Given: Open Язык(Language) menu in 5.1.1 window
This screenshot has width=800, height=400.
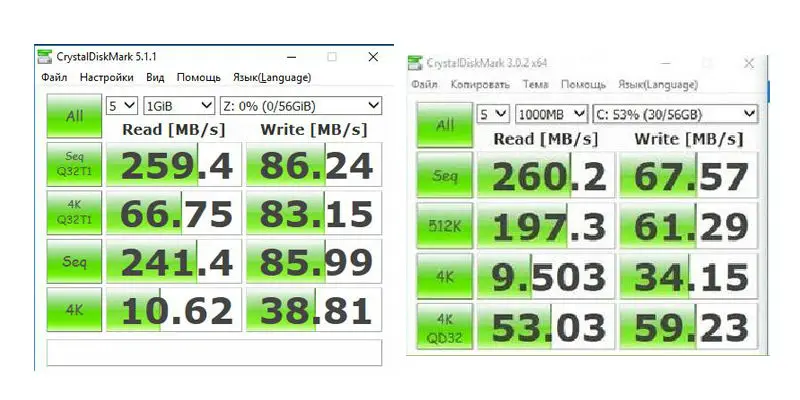Looking at the screenshot, I should coord(272,78).
